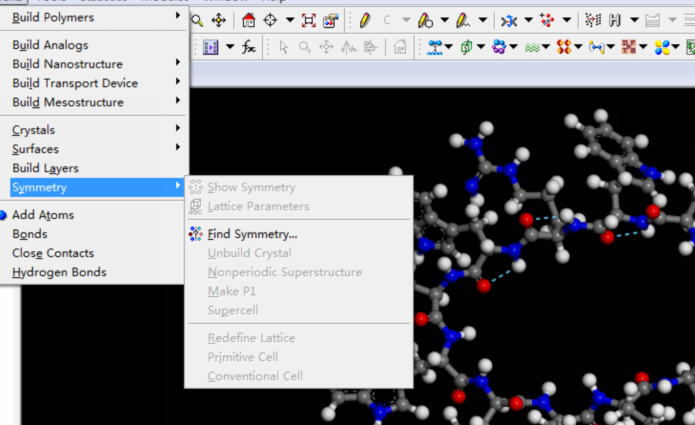Click Redefine Lattice submenu entry
This screenshot has height=425, width=695.
[x=299, y=338]
